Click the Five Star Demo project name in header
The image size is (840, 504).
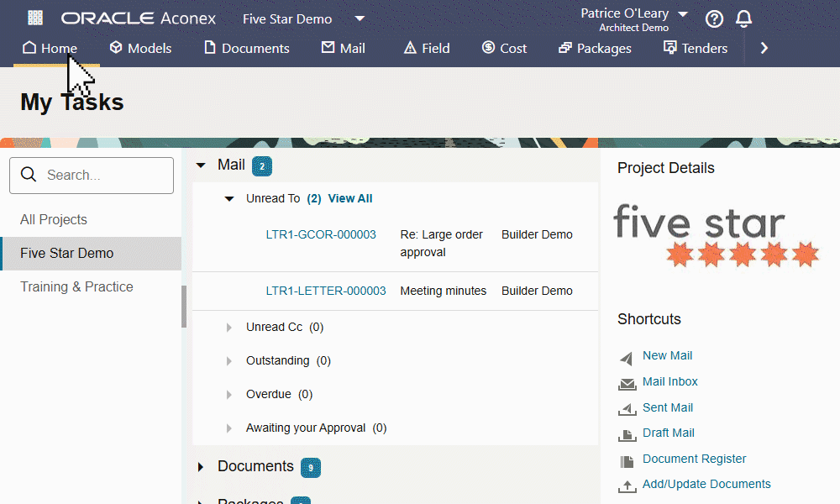287,18
